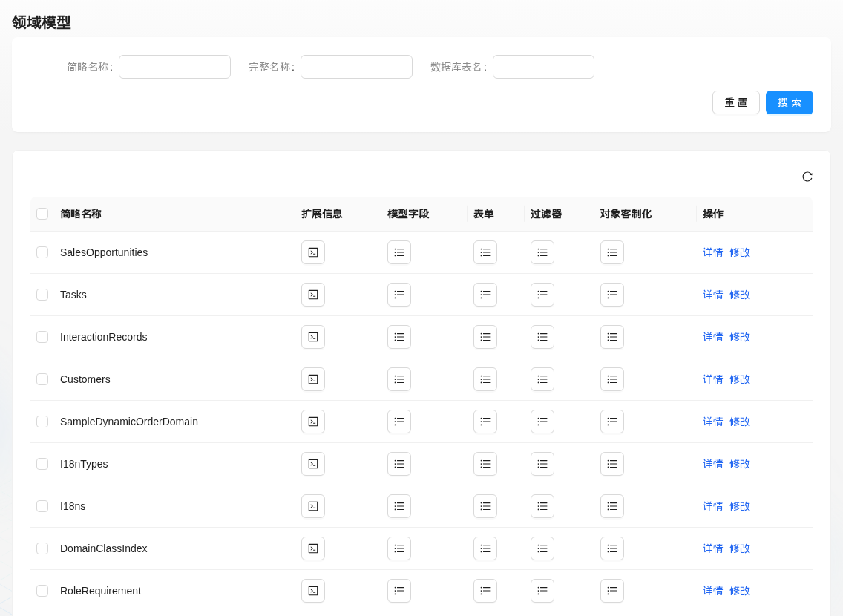Check the RoleRequirement row checkbox

[x=42, y=591]
